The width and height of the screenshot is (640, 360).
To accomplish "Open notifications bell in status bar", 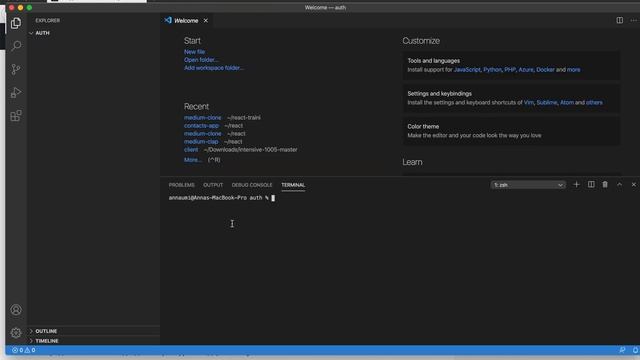I will [635, 350].
